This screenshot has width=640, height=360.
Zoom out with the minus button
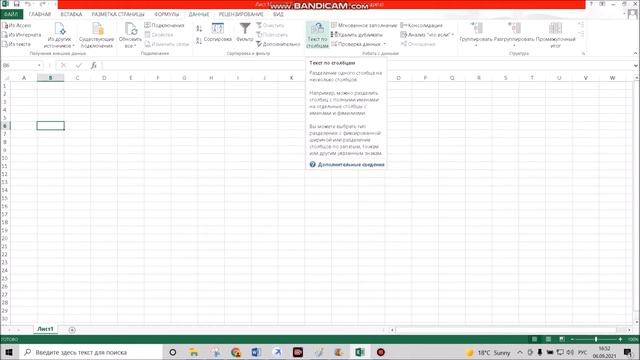tap(572, 339)
